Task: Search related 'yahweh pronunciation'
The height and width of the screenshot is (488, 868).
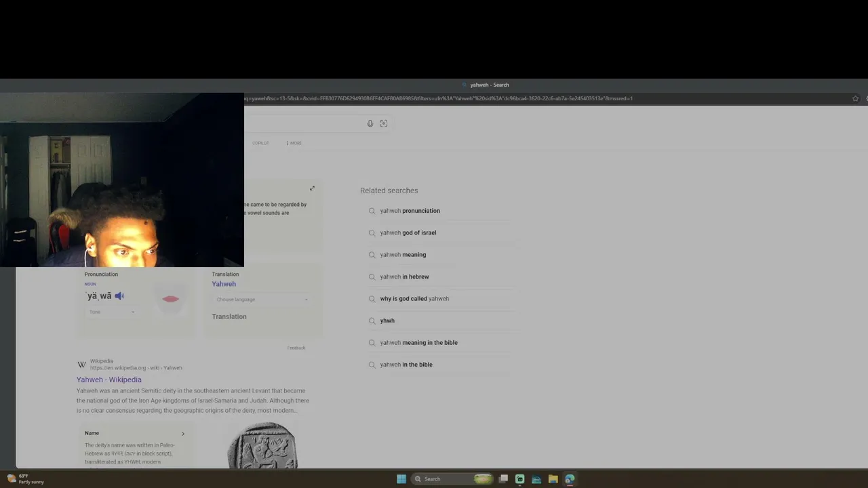Action: [x=410, y=211]
